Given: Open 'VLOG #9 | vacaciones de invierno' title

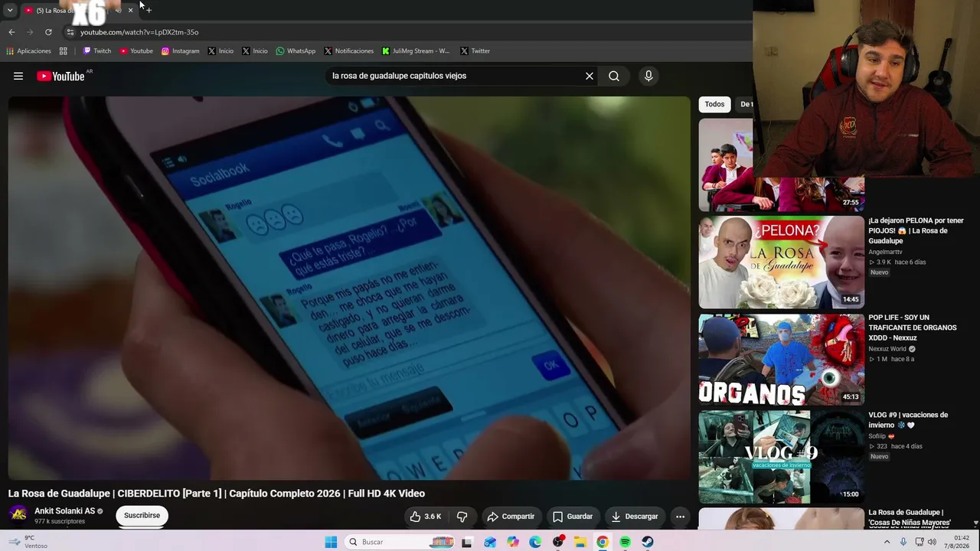Looking at the screenshot, I should click(908, 420).
